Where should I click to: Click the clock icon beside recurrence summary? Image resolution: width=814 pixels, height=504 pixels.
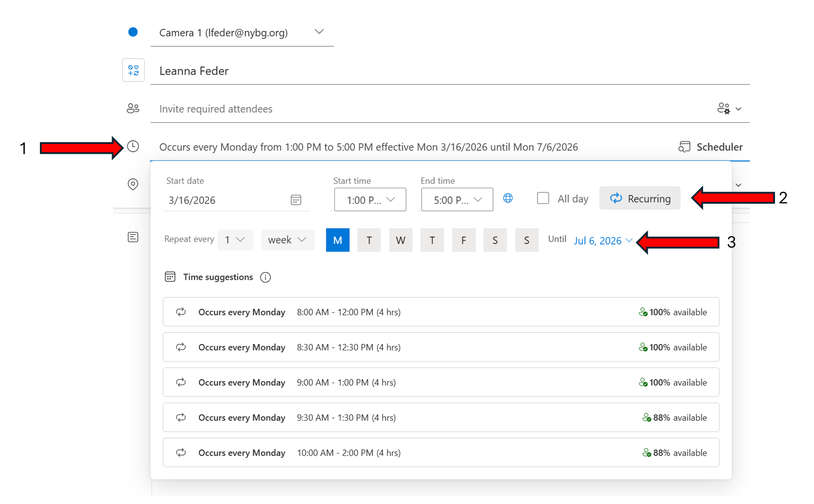(133, 146)
